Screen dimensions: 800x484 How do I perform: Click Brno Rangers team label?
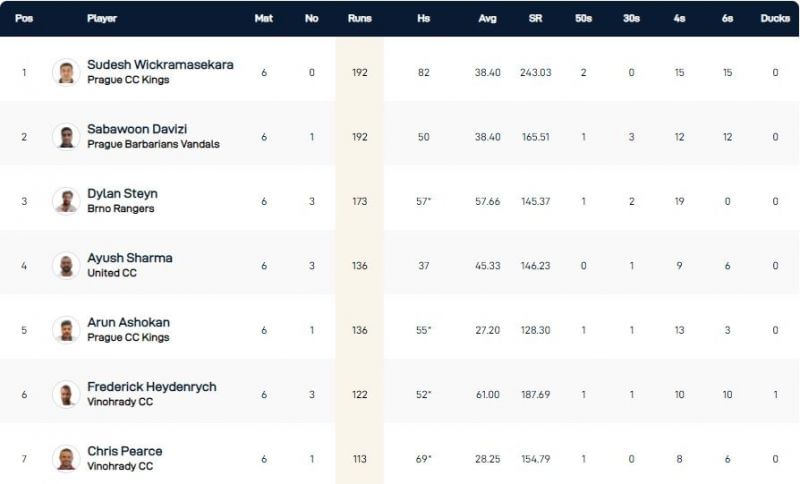(x=122, y=208)
